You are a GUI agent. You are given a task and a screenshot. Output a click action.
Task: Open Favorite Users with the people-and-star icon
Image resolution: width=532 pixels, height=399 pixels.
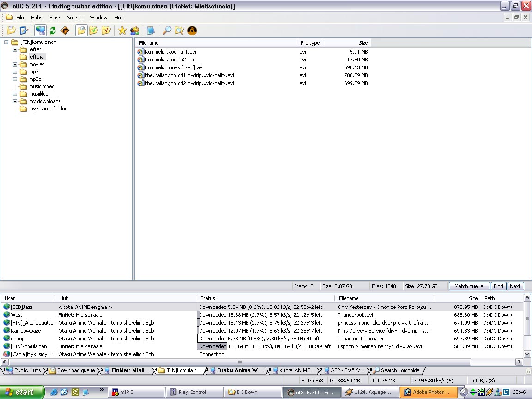(135, 30)
